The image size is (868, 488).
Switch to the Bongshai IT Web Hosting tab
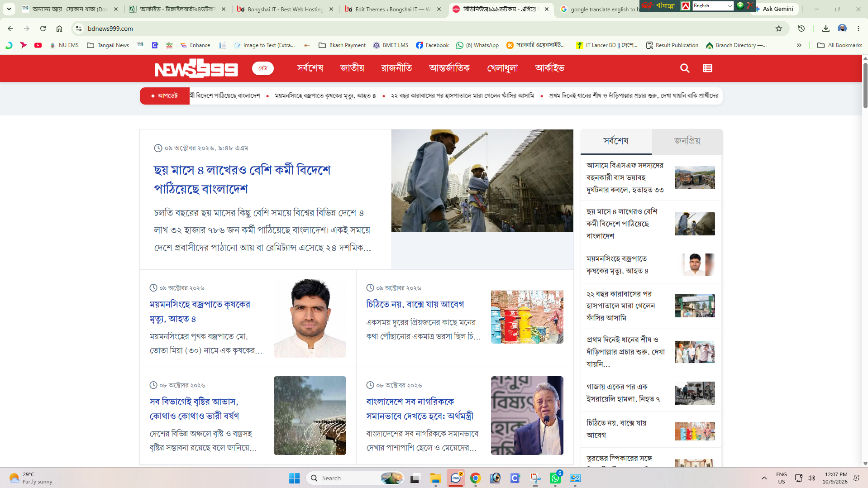pyautogui.click(x=285, y=9)
